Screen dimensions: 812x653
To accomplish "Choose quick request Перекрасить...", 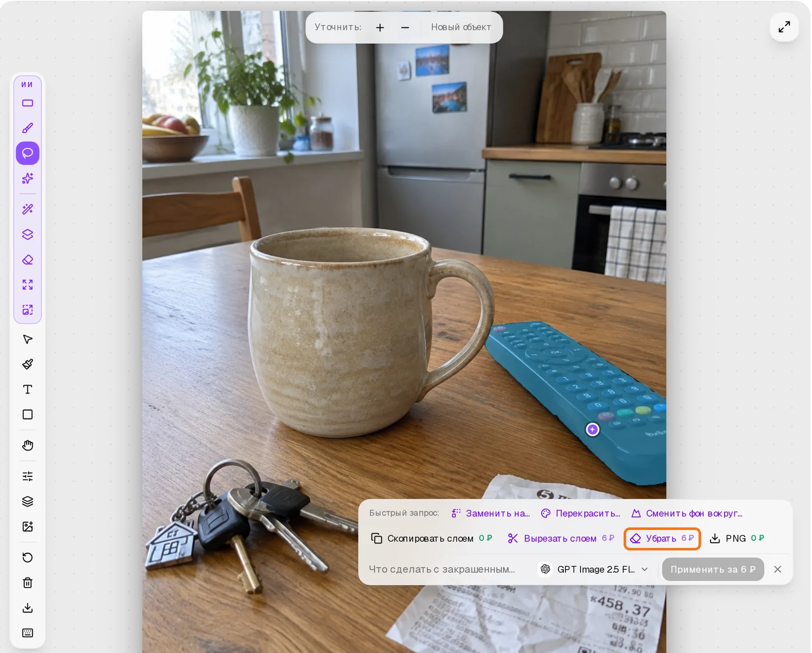I will pos(581,513).
